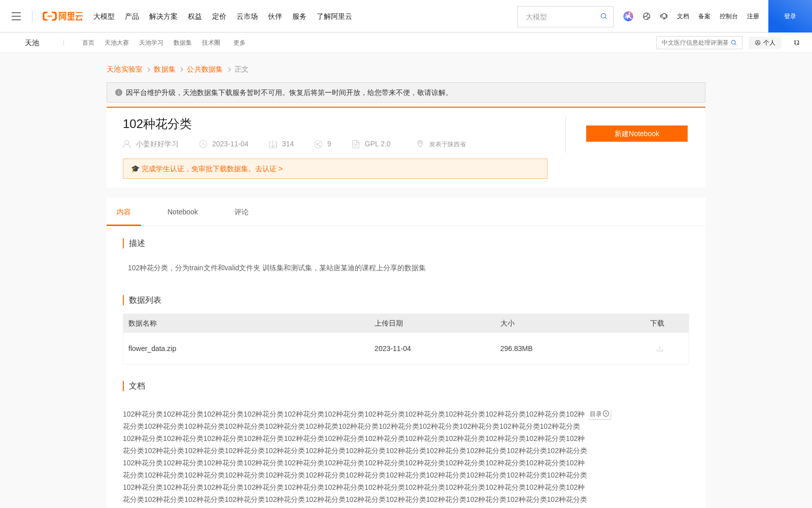Click the flower_data.zip file name

[x=152, y=348]
